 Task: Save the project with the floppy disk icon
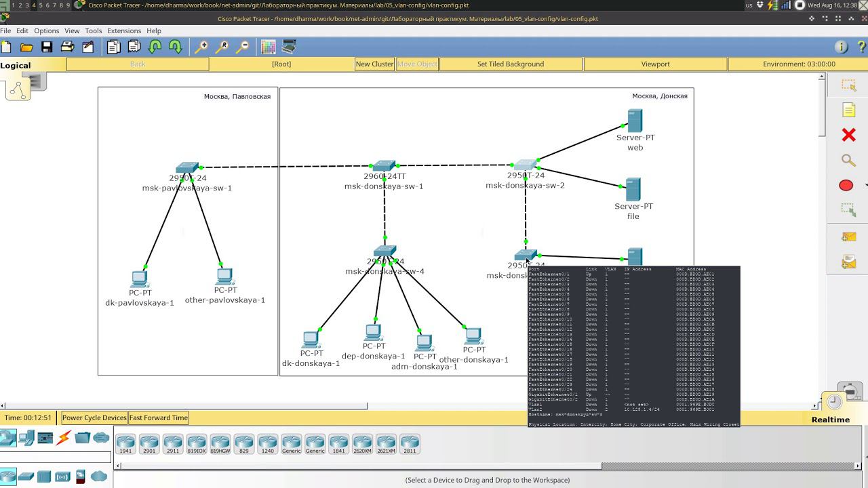tap(47, 47)
